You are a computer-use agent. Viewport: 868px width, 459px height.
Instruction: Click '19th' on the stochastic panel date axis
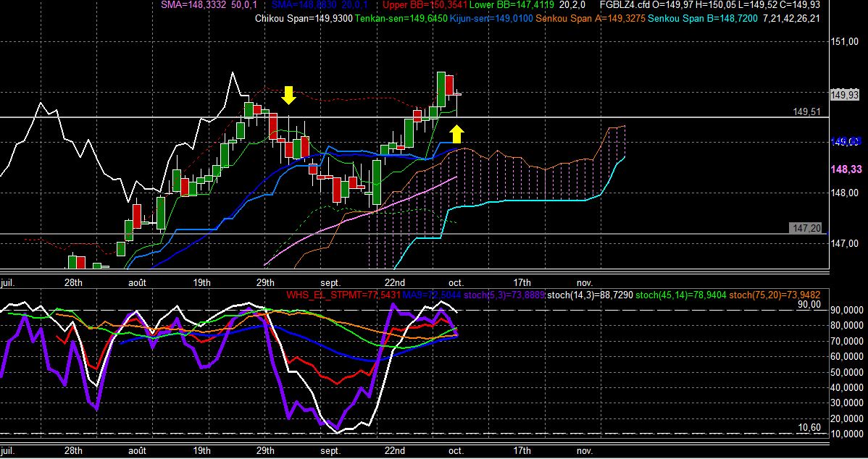(201, 451)
